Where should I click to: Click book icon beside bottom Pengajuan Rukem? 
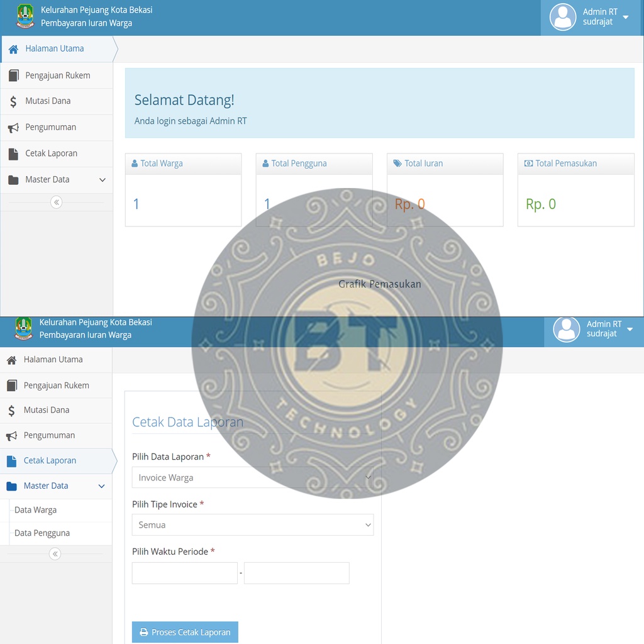click(12, 386)
